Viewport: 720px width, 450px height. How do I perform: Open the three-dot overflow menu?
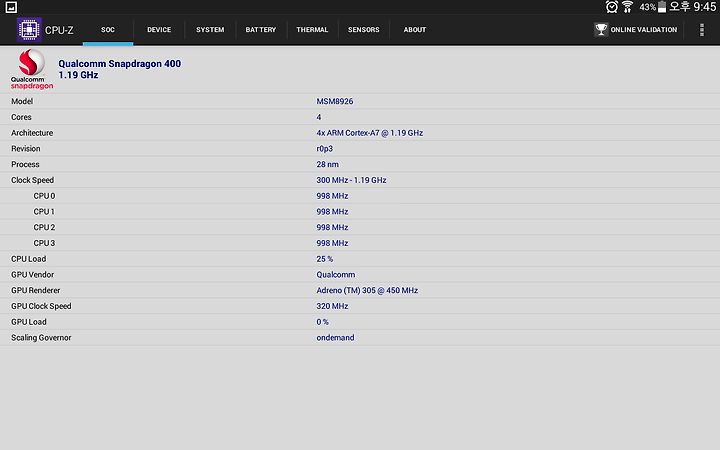coord(702,30)
